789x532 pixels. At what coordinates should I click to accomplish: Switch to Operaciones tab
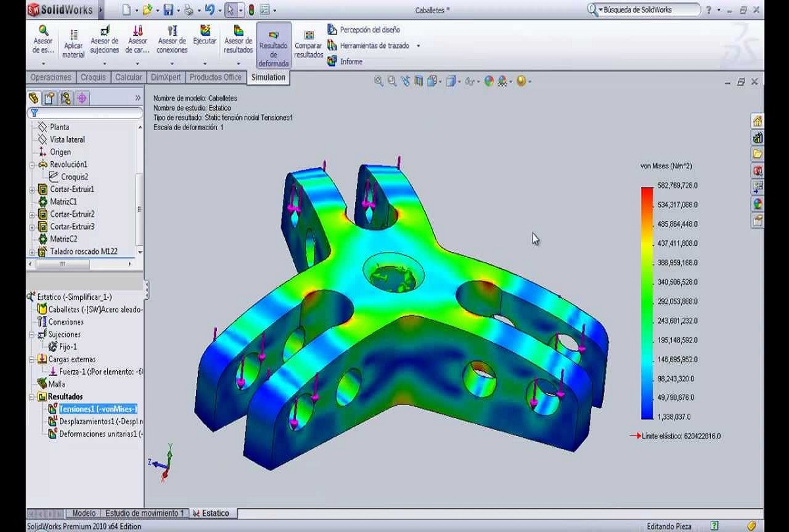pyautogui.click(x=51, y=78)
